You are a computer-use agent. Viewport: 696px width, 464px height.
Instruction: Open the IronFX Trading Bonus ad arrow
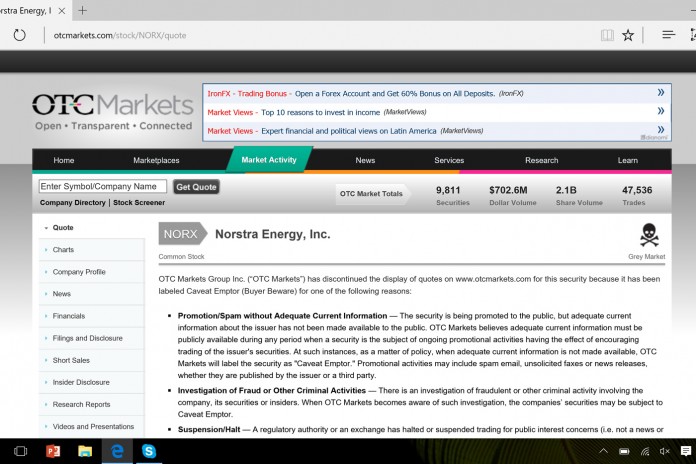660,92
